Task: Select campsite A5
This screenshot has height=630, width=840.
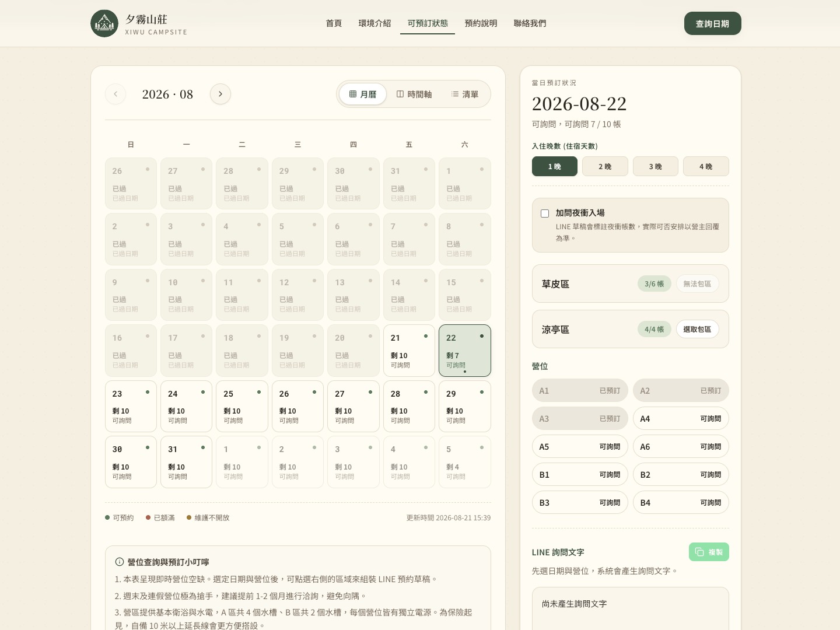Action: pyautogui.click(x=580, y=446)
